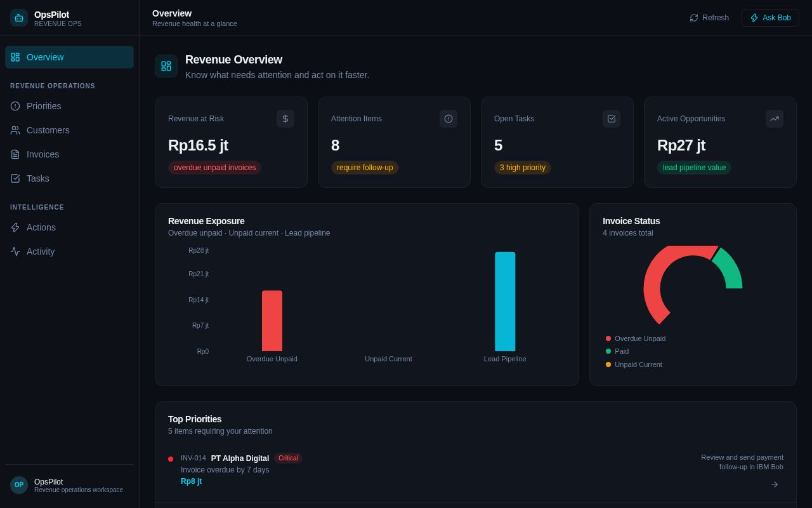Click the red Overdue Unpaid bar
Image resolution: width=812 pixels, height=508 pixels.
click(x=272, y=321)
